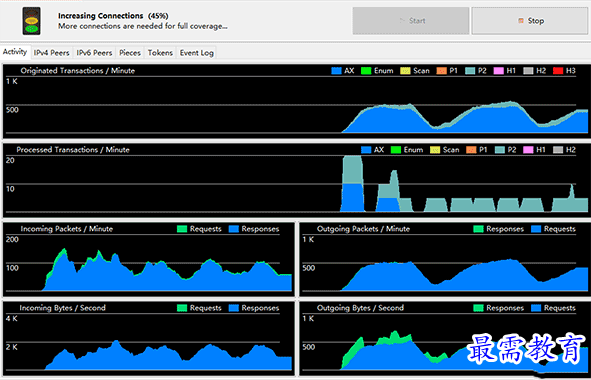Click the '4 K' axis label in Incoming Bytes
Screen dimensions: 591x380
pyautogui.click(x=11, y=319)
